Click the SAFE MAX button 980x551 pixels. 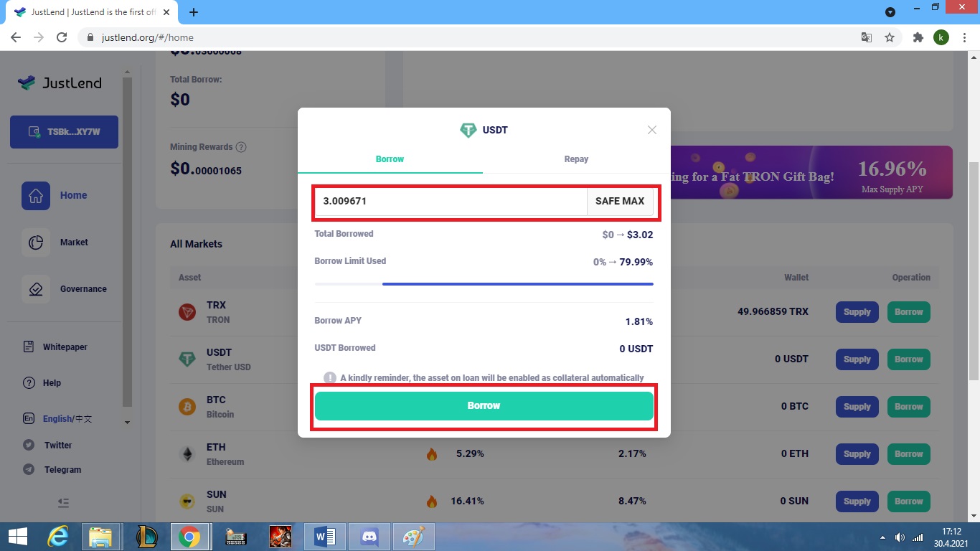[x=620, y=202]
